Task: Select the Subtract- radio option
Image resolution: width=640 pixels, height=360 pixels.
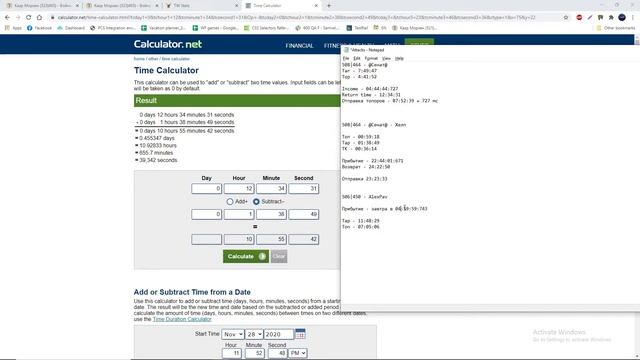Action: click(256, 202)
